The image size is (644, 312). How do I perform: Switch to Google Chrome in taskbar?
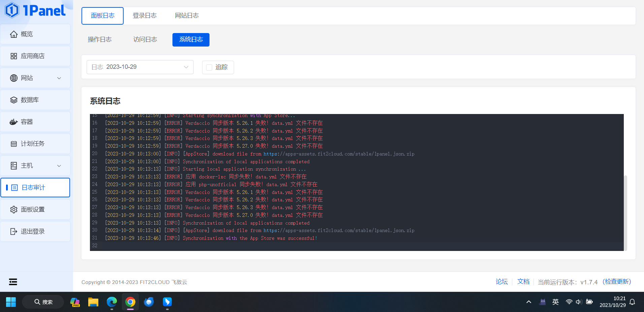click(x=130, y=302)
